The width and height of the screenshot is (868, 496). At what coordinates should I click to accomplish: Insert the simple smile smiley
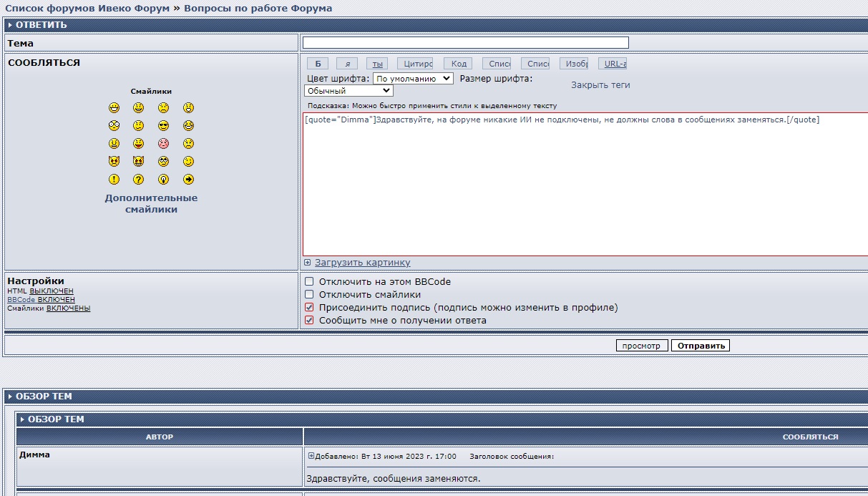click(x=139, y=108)
